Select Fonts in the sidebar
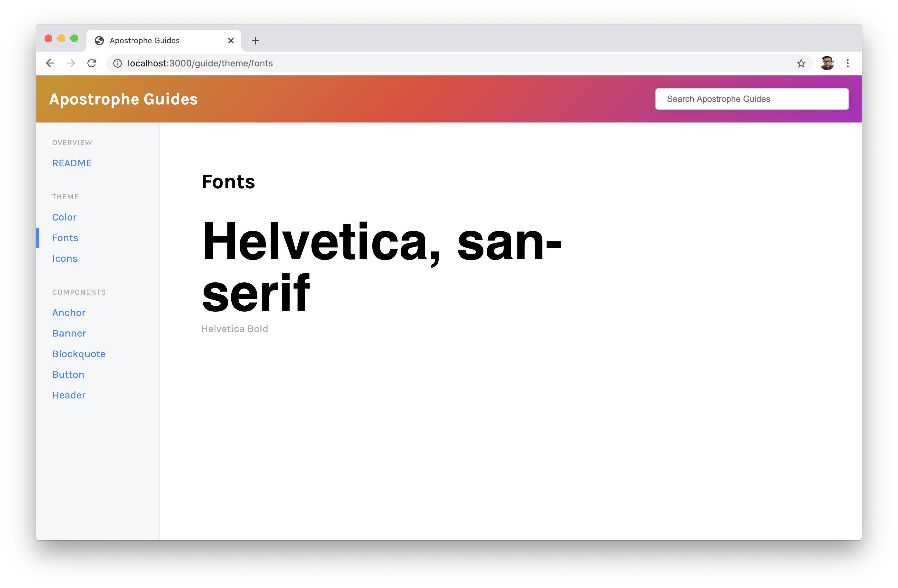 click(x=65, y=238)
